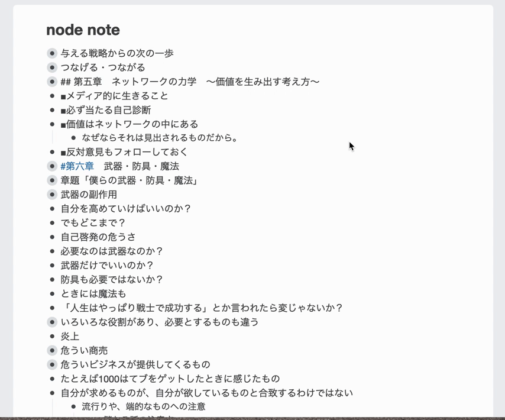Click text ## 第五章 ネットワークの力学
The height and width of the screenshot is (420, 505).
pyautogui.click(x=128, y=82)
